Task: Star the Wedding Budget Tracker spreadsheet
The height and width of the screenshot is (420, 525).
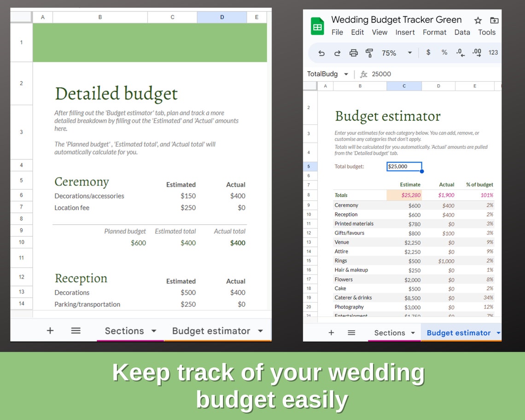Action: click(x=478, y=20)
